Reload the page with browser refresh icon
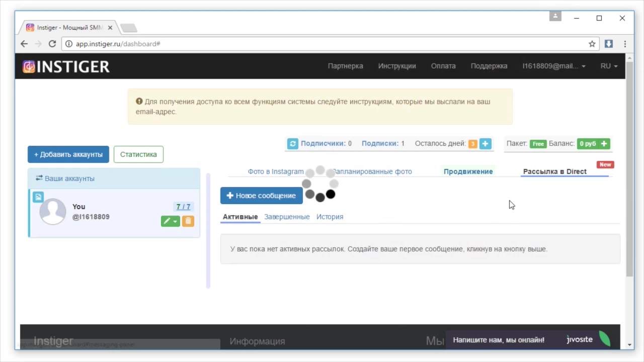 52,44
